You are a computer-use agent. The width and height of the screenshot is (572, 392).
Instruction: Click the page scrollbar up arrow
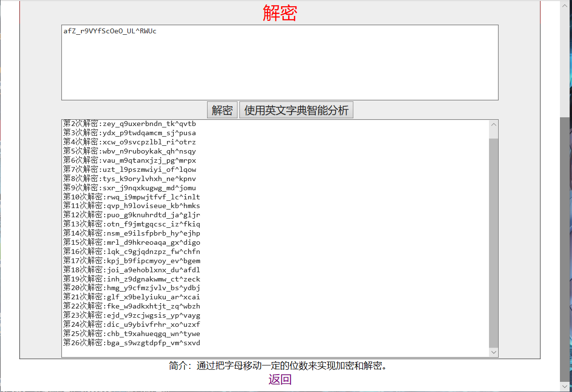click(565, 5)
